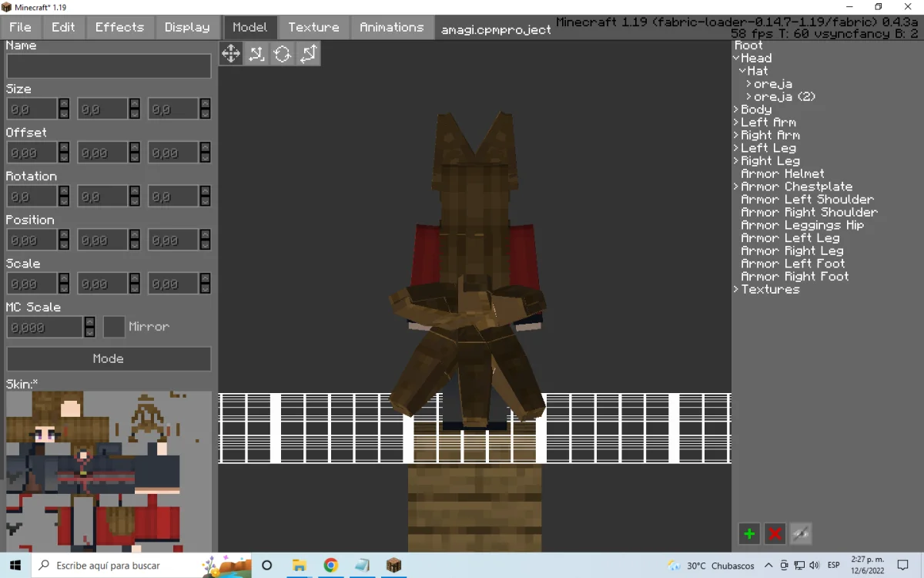This screenshot has width=924, height=578.
Task: Click the taskbar search box
Action: coord(142,565)
